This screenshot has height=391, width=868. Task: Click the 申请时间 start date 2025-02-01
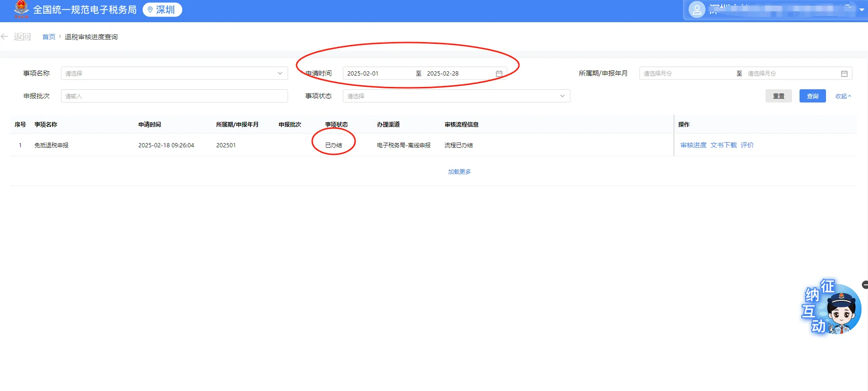[363, 74]
